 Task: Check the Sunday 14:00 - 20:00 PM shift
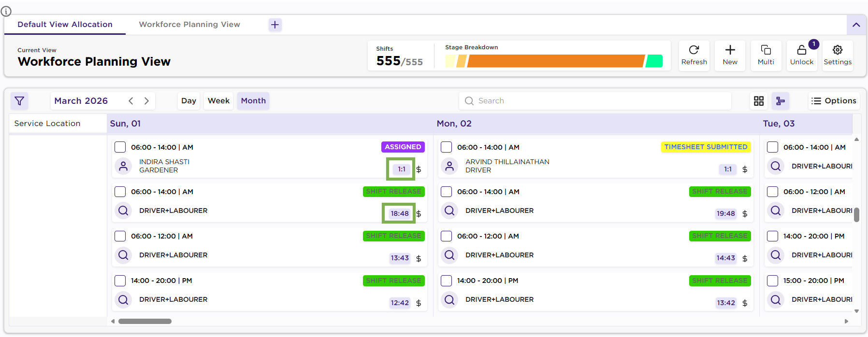pos(120,281)
